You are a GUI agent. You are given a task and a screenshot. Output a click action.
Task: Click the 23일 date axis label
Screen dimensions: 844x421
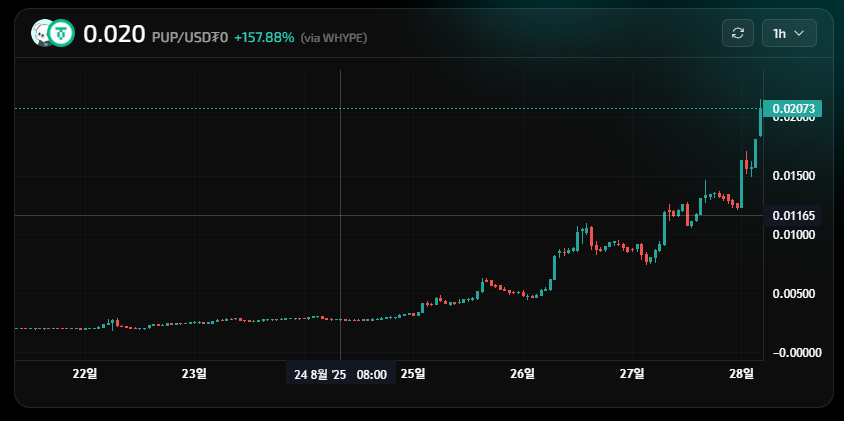[x=194, y=374]
